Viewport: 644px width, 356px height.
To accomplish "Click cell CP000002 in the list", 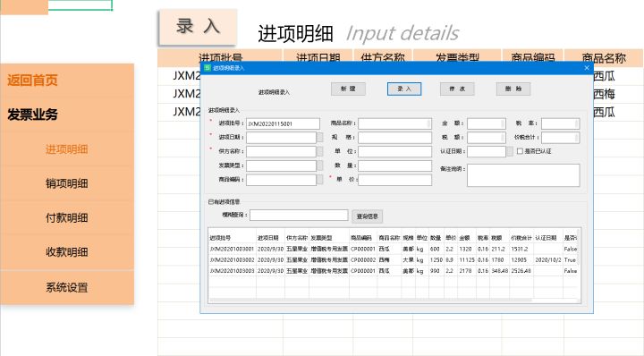I will (x=362, y=260).
